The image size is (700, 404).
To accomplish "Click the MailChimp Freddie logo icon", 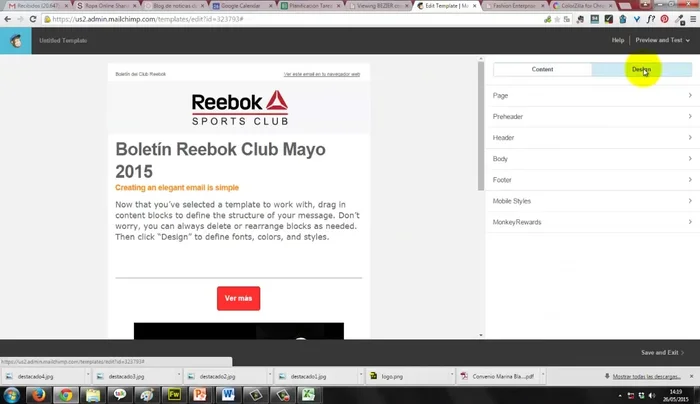I will 16,41.
